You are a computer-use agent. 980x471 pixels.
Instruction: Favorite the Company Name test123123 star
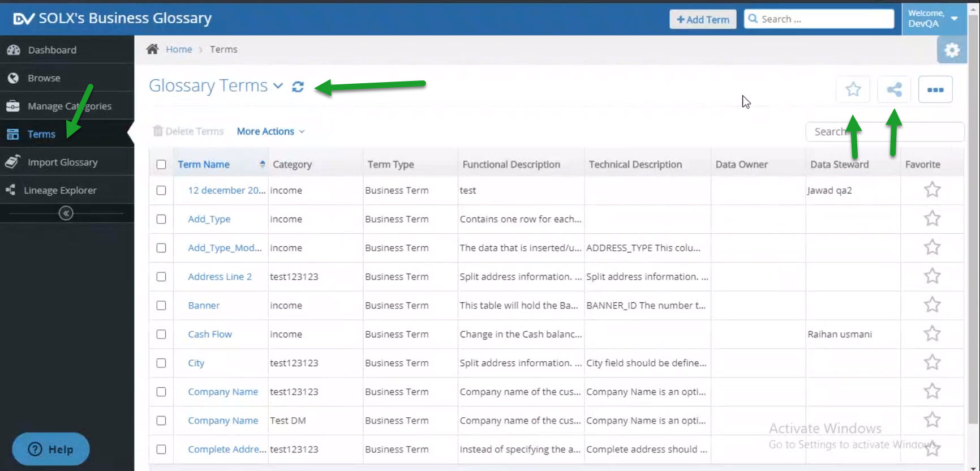932,391
